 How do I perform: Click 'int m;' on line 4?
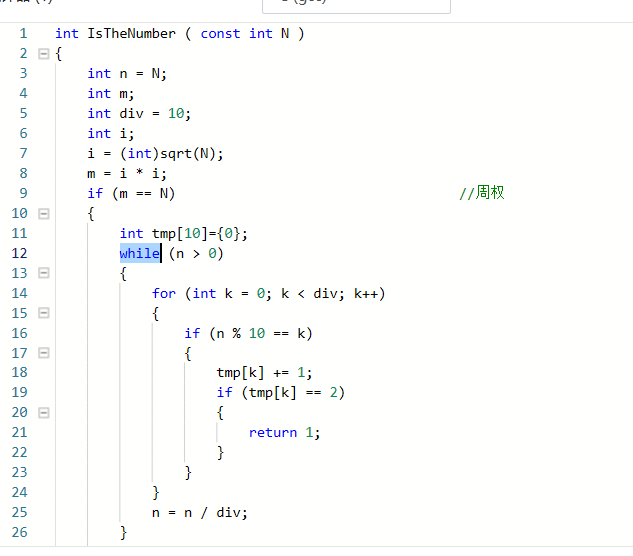111,94
